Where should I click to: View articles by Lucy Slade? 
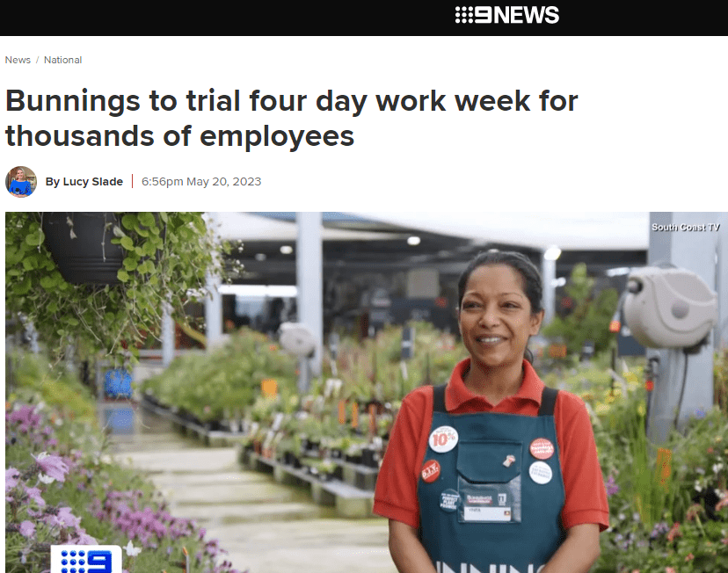tap(84, 181)
